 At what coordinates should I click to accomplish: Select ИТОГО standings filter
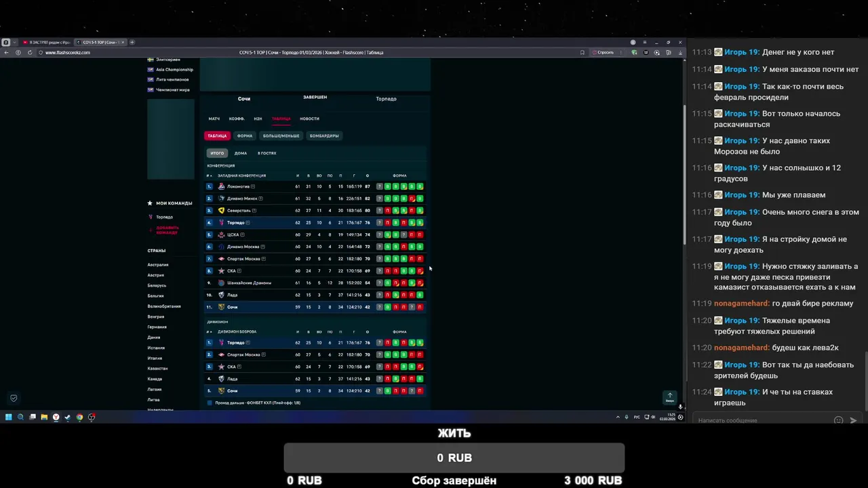(x=217, y=153)
